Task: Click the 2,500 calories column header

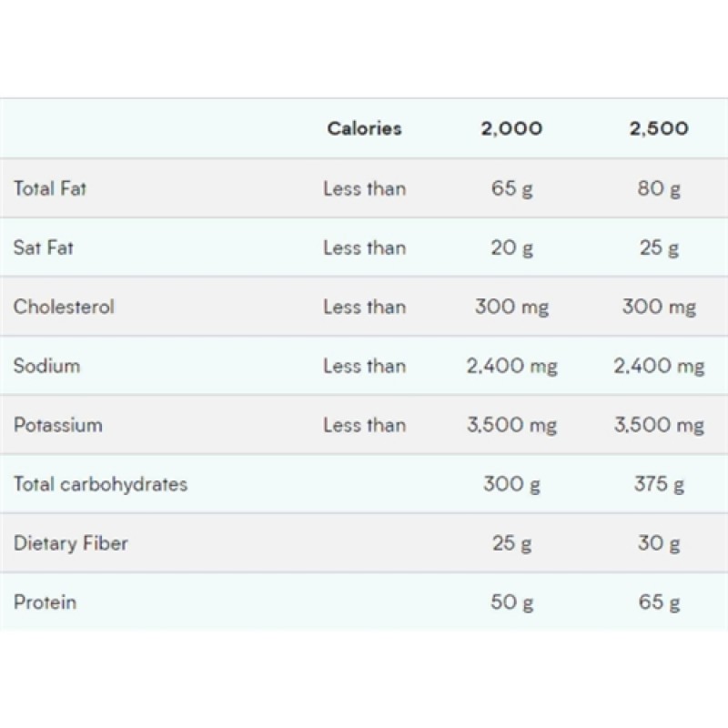Action: click(x=659, y=128)
